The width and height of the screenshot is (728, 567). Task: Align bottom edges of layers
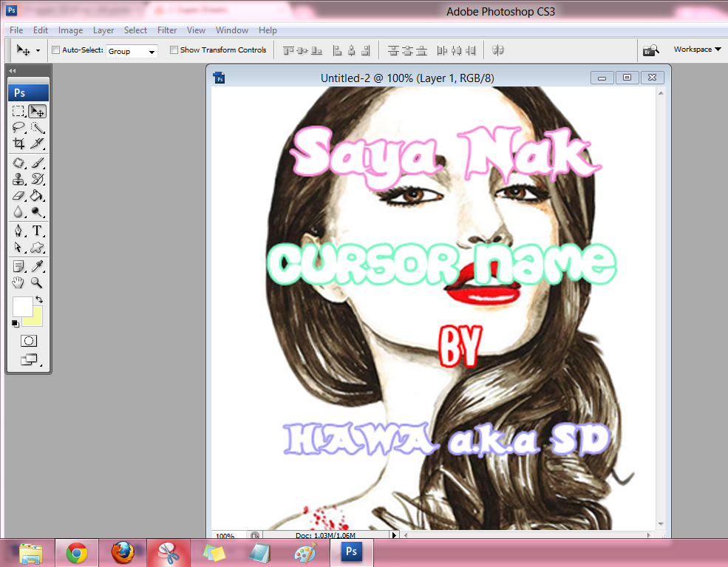[x=316, y=50]
